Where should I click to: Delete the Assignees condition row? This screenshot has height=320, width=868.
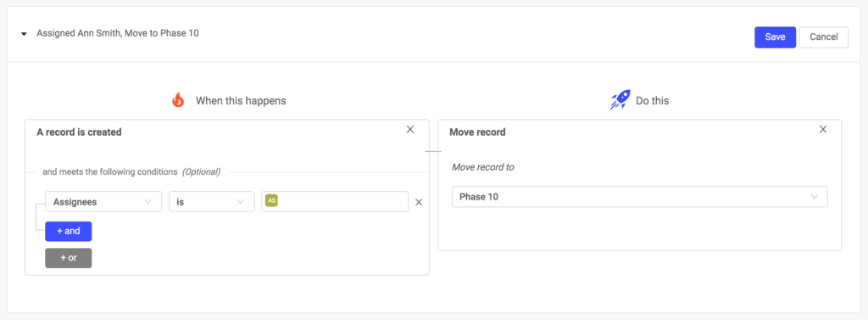tap(419, 202)
